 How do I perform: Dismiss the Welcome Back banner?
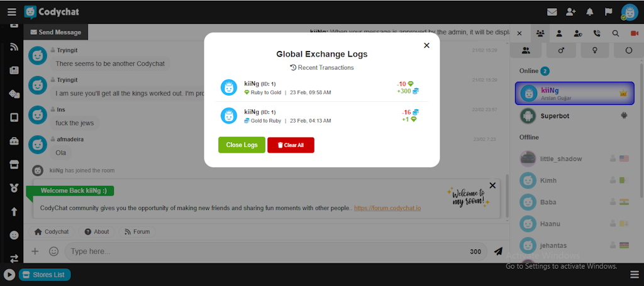click(x=493, y=185)
